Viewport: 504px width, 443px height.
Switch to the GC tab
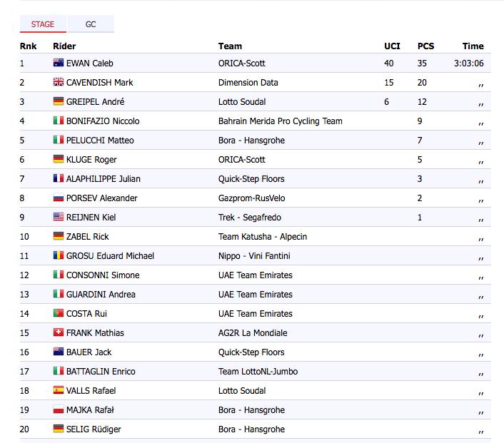(91, 24)
